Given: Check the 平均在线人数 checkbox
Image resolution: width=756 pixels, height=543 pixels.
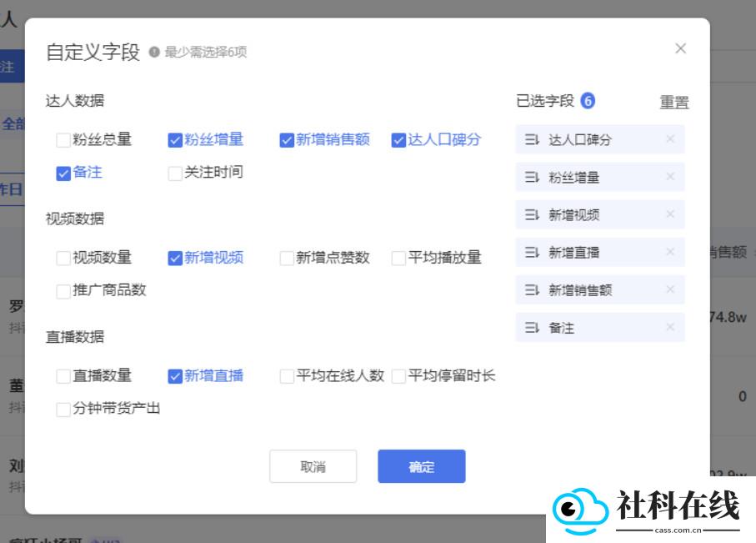Looking at the screenshot, I should click(x=287, y=376).
